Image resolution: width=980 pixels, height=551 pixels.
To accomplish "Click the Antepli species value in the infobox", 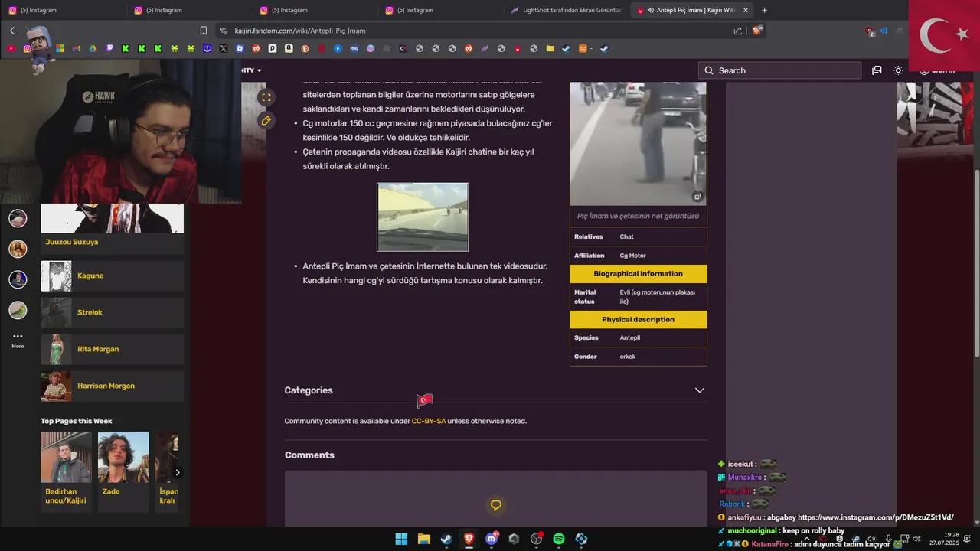I will [630, 337].
